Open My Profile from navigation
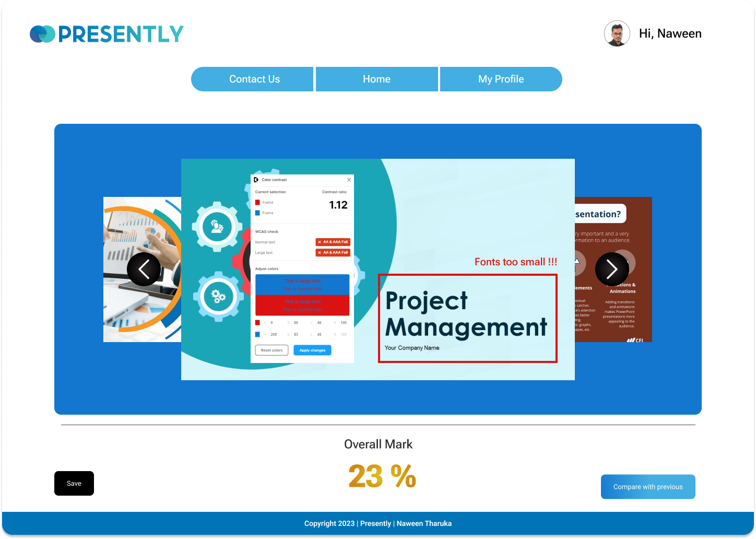The width and height of the screenshot is (756, 539). point(501,79)
